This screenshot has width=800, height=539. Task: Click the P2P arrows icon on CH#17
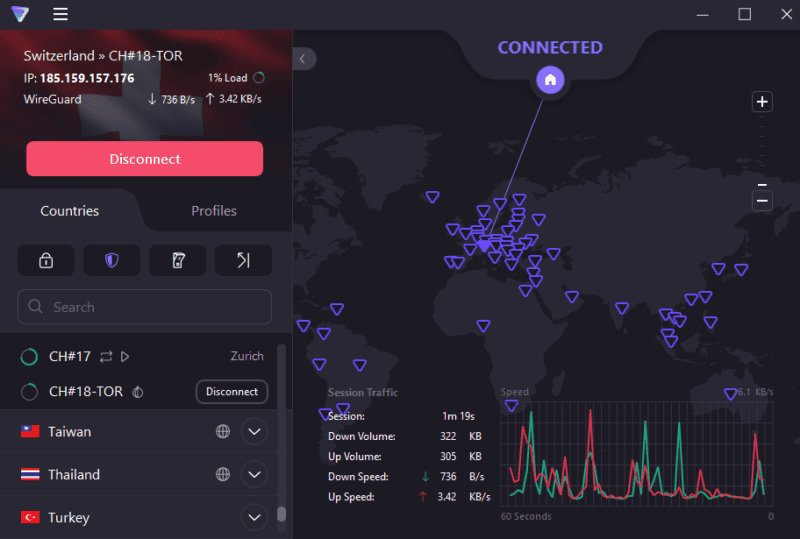pos(106,356)
